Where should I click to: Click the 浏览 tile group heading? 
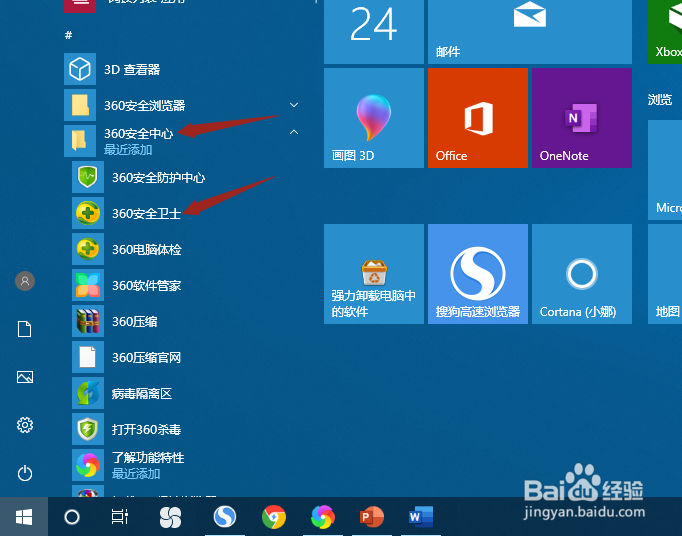tap(660, 100)
